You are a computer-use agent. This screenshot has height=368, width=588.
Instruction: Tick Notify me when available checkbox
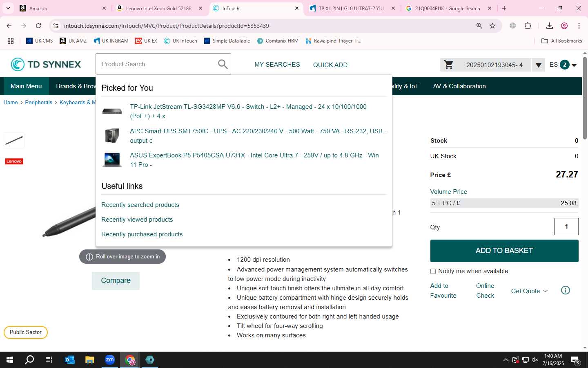click(433, 271)
